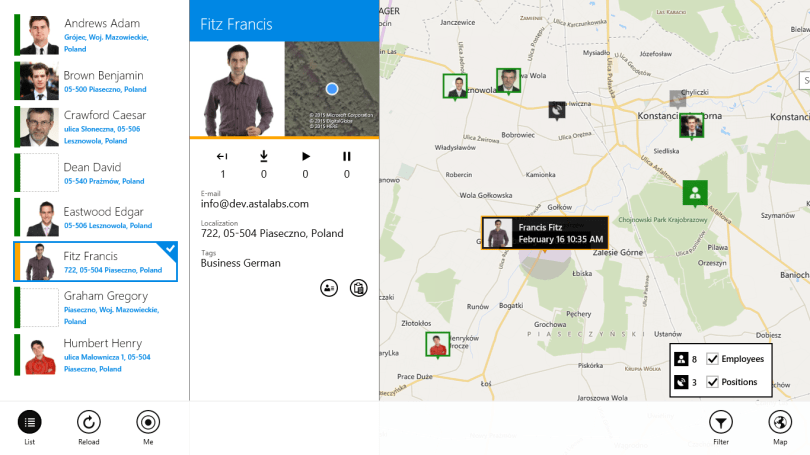Open the Filter funnel icon
This screenshot has height=455, width=810.
(x=721, y=422)
